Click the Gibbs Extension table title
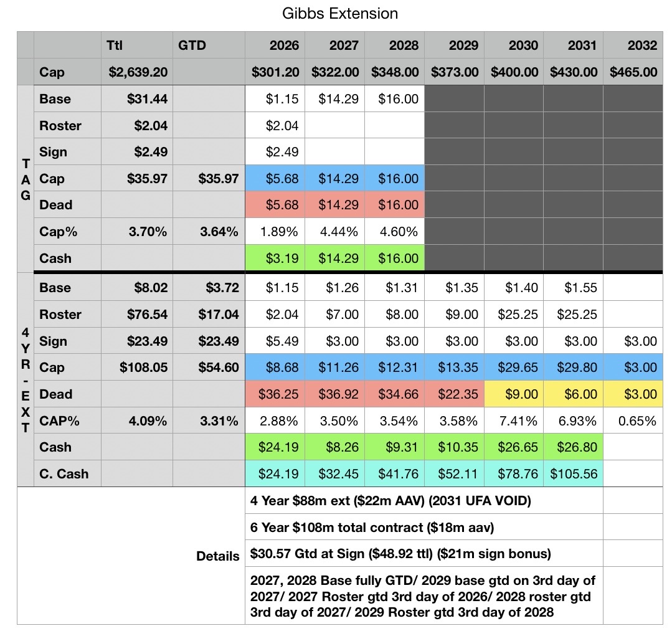Viewport: 672px width, 631px height. (335, 13)
